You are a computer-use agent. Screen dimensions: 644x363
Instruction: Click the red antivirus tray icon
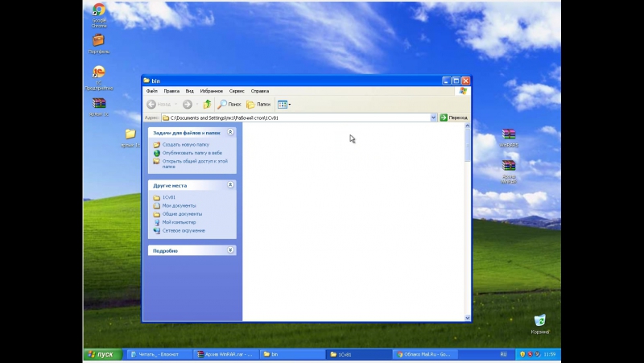530,354
